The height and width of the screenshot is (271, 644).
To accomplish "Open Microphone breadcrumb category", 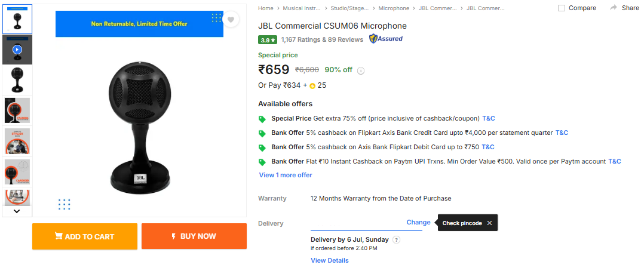I will point(394,8).
